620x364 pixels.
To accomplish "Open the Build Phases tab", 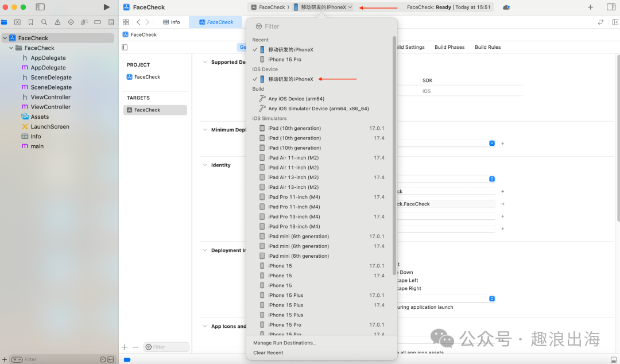I will (x=449, y=47).
